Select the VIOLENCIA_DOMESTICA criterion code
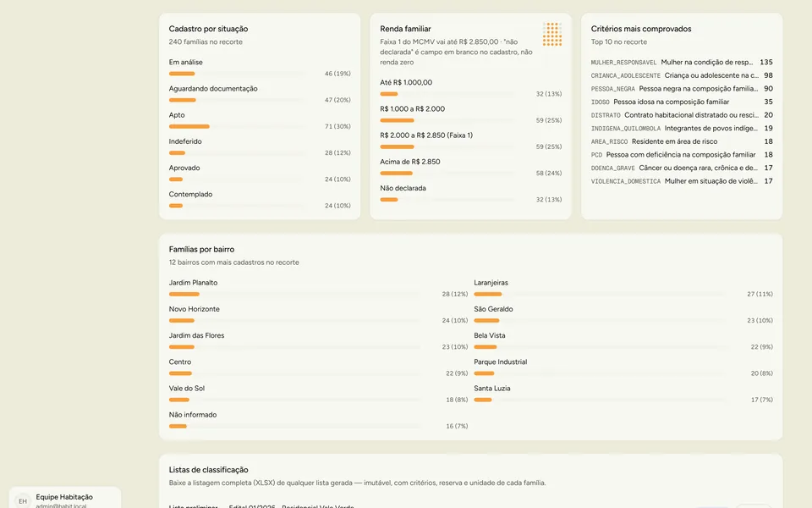 tap(626, 181)
